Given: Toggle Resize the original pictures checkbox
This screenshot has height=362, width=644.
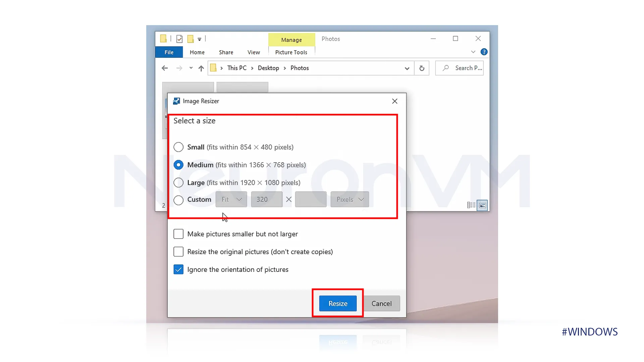Looking at the screenshot, I should (178, 251).
